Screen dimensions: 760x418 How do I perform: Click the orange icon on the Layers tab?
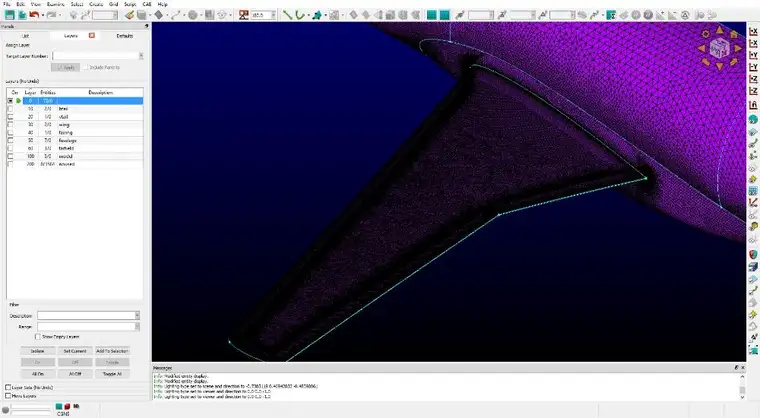pos(92,35)
